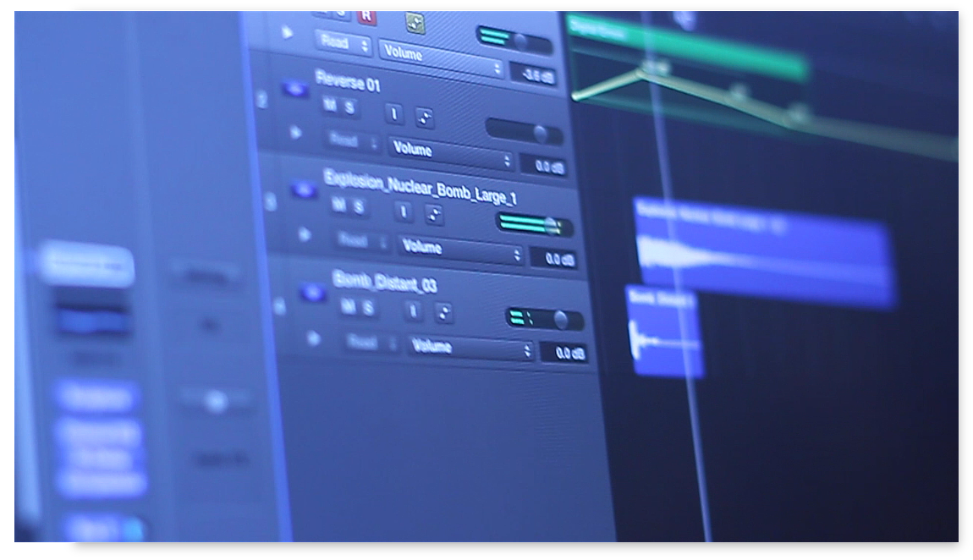Enable input monitoring (I) on Reverse 01

(x=394, y=113)
